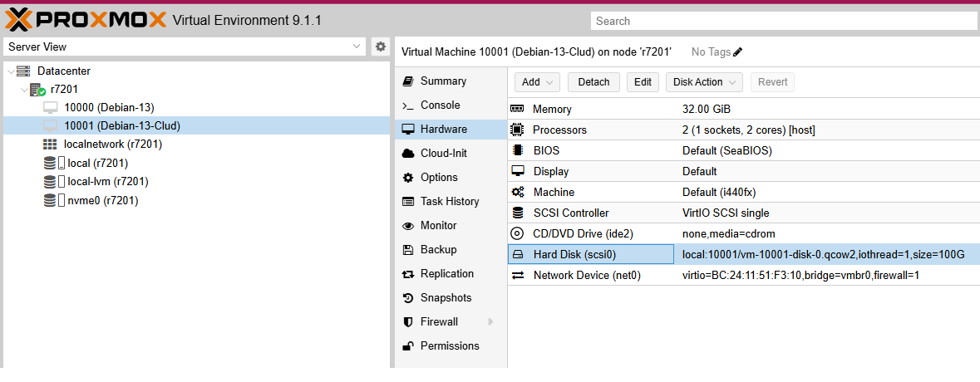This screenshot has width=980, height=382.
Task: Click the pencil icon to edit tags
Action: click(738, 52)
